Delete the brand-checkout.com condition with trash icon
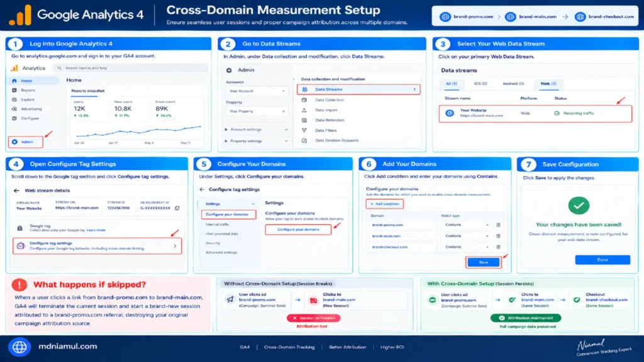The height and width of the screenshot is (362, 644). [498, 247]
